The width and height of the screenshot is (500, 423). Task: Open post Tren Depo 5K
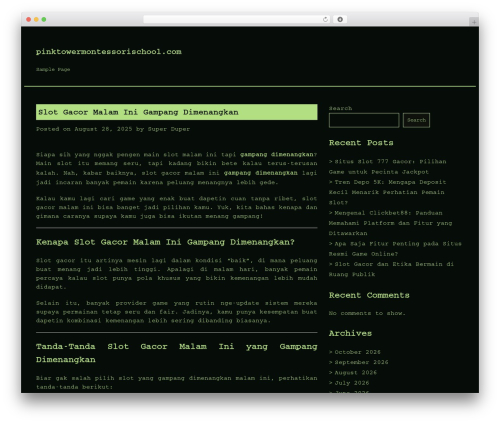tap(387, 192)
